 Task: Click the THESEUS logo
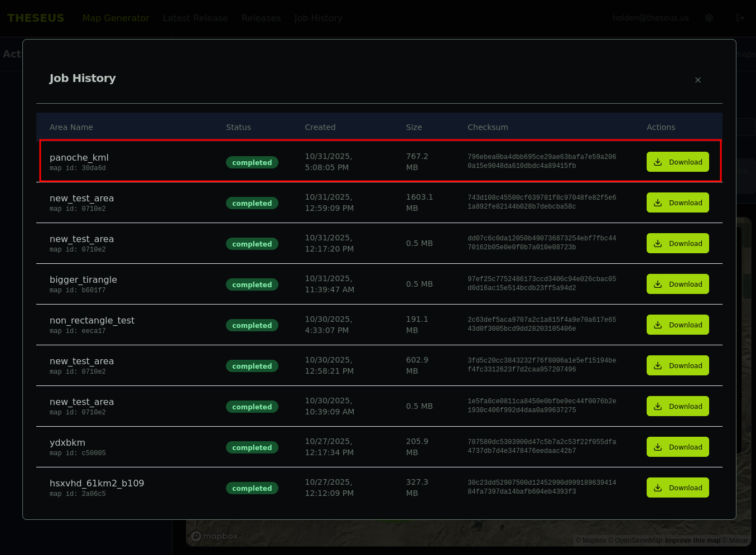pos(36,18)
